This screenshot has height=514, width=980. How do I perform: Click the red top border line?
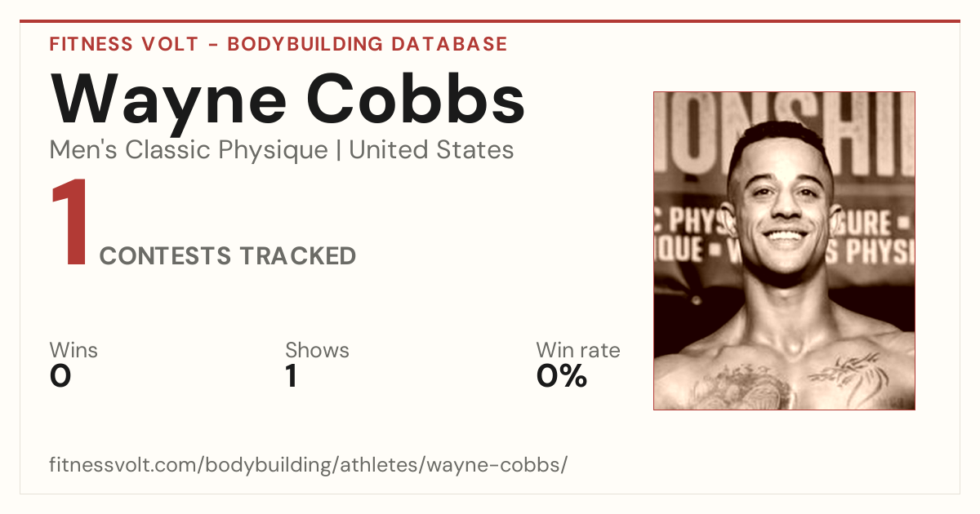[x=490, y=21]
